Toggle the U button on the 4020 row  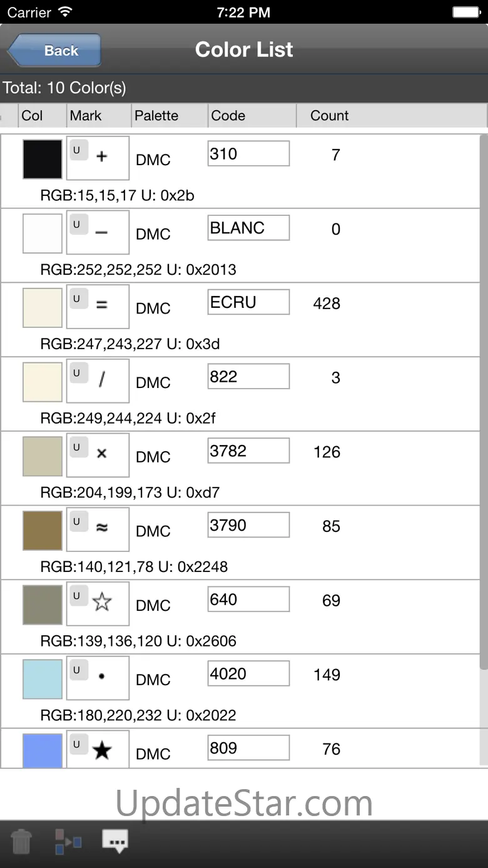78,670
